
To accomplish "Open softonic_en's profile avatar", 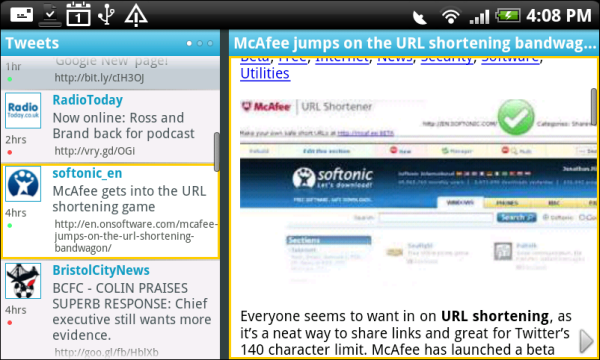I will point(23,184).
